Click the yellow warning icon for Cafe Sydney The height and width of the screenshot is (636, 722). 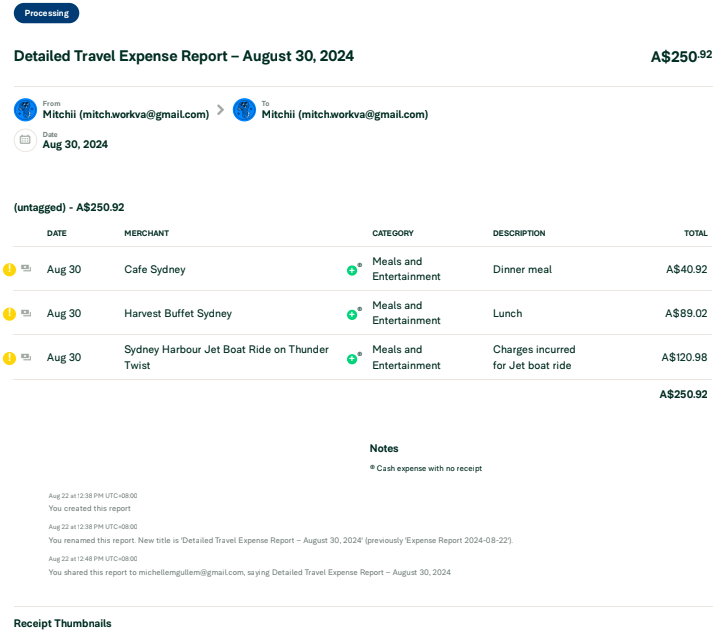click(9, 269)
